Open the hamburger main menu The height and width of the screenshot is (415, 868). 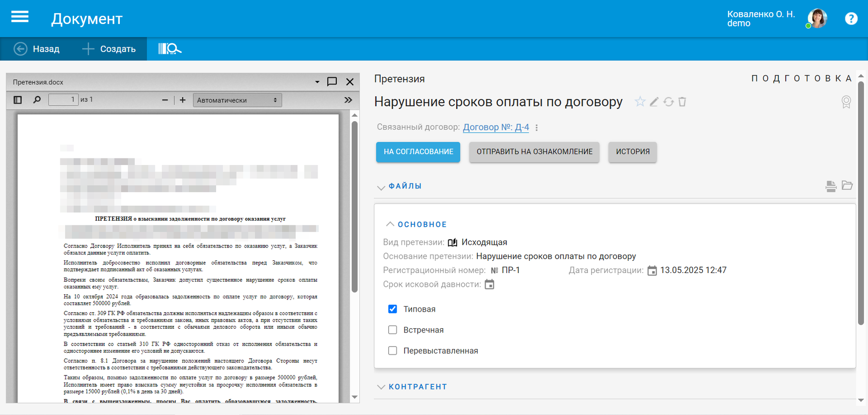coord(20,17)
